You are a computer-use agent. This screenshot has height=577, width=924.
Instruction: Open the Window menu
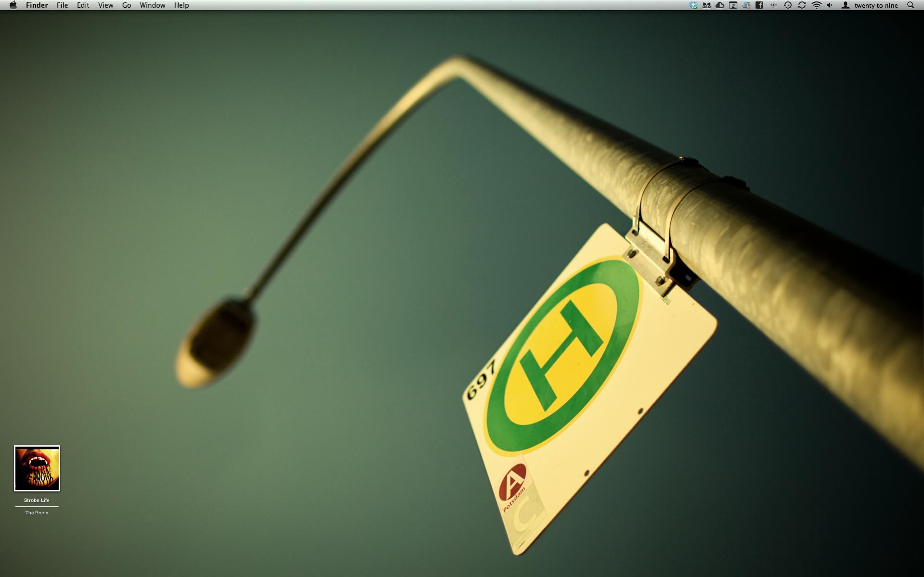(152, 5)
